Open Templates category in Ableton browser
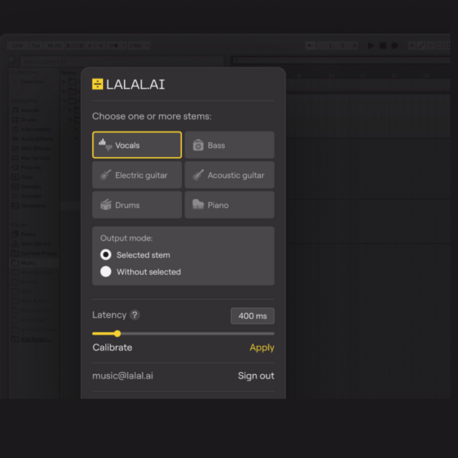 pyautogui.click(x=29, y=206)
